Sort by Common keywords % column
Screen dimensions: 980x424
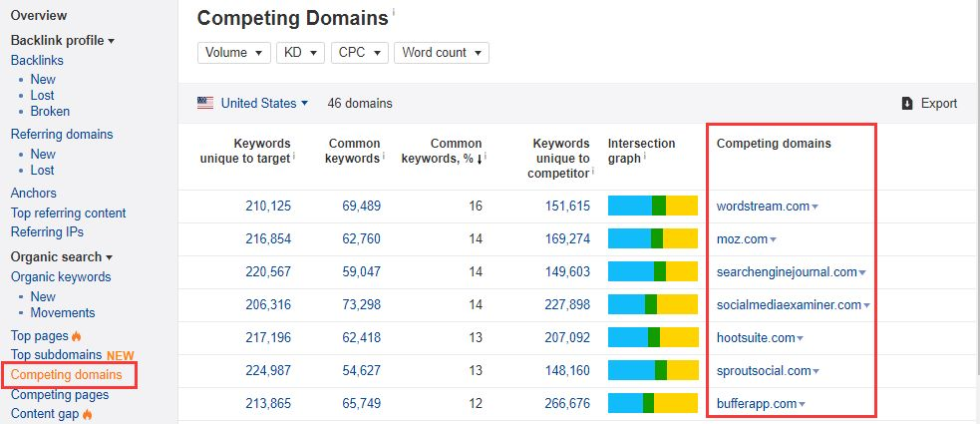(442, 151)
